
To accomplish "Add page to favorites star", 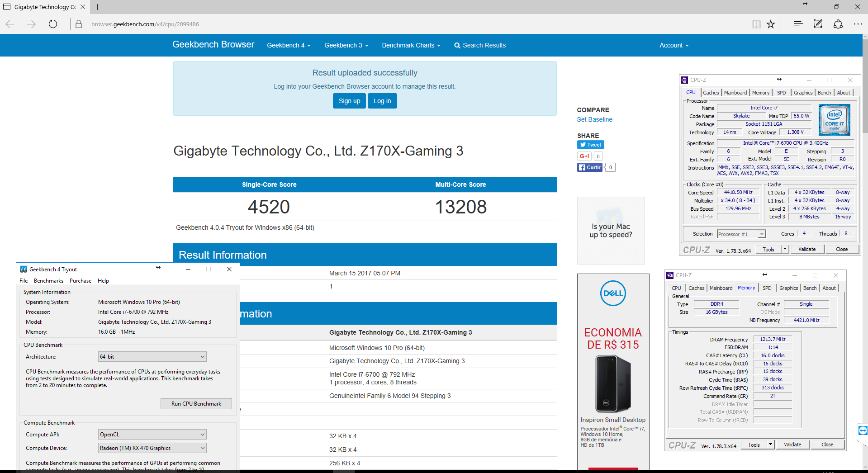I will 771,24.
